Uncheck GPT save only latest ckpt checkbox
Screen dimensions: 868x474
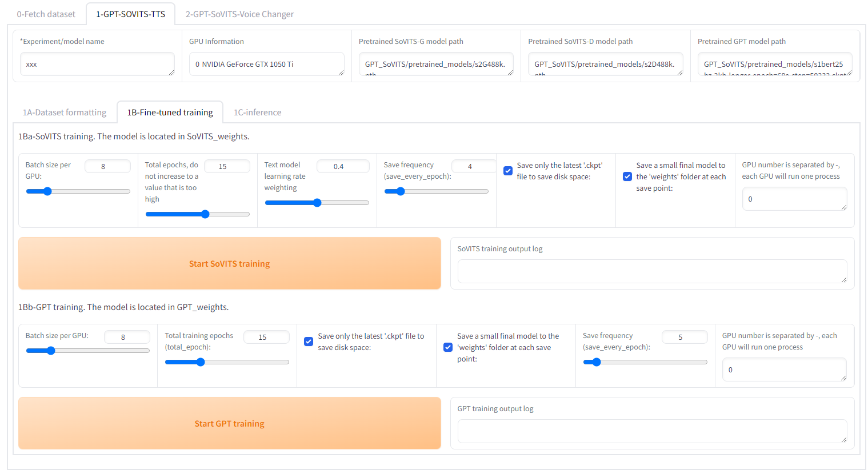(x=309, y=342)
